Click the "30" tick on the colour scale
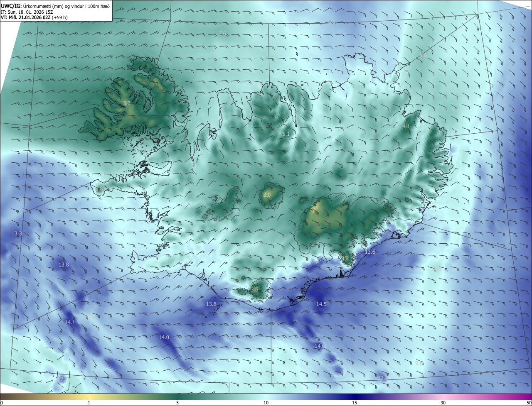Screen dimensions: 532x406 coord(443,403)
